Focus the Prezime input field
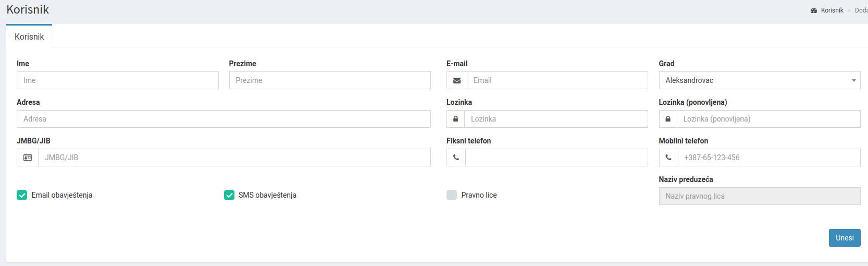The width and height of the screenshot is (868, 266). 330,80
